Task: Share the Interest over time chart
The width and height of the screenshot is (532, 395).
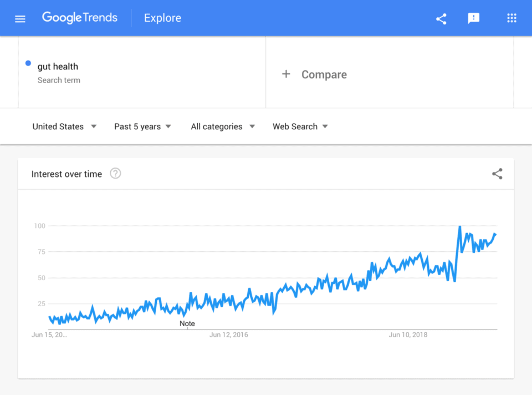Action: [497, 173]
